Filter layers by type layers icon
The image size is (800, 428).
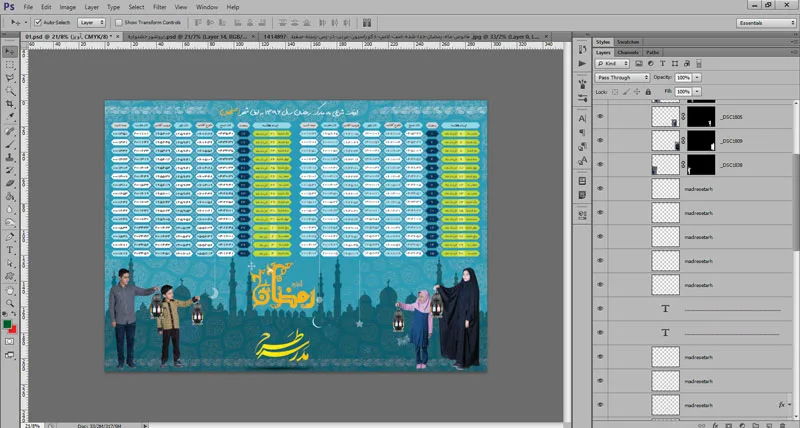click(663, 64)
